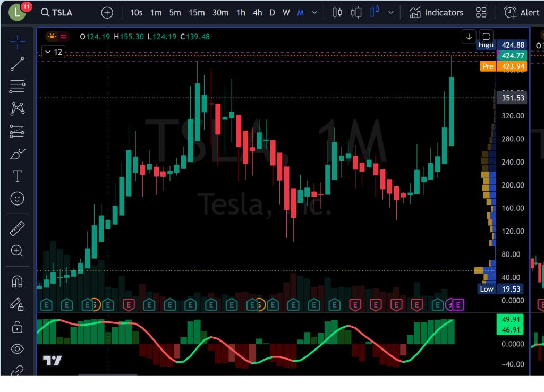Click the Pre 423.94 pre-market price label
The height and width of the screenshot is (392, 544).
(x=504, y=66)
